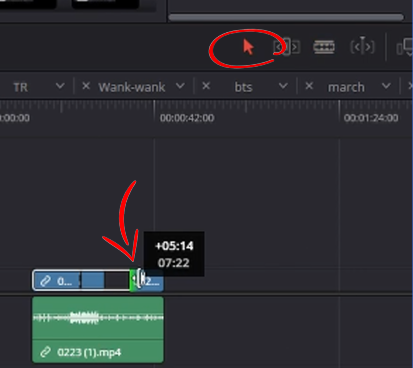413x368 pixels.
Task: Switch to Trim Edit Mode tool
Action: (x=287, y=47)
